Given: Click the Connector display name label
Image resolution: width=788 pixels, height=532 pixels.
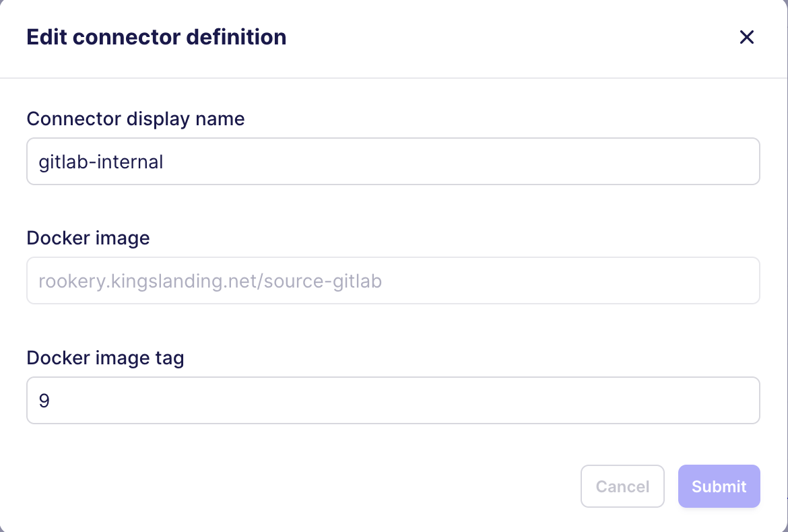Looking at the screenshot, I should 135,119.
